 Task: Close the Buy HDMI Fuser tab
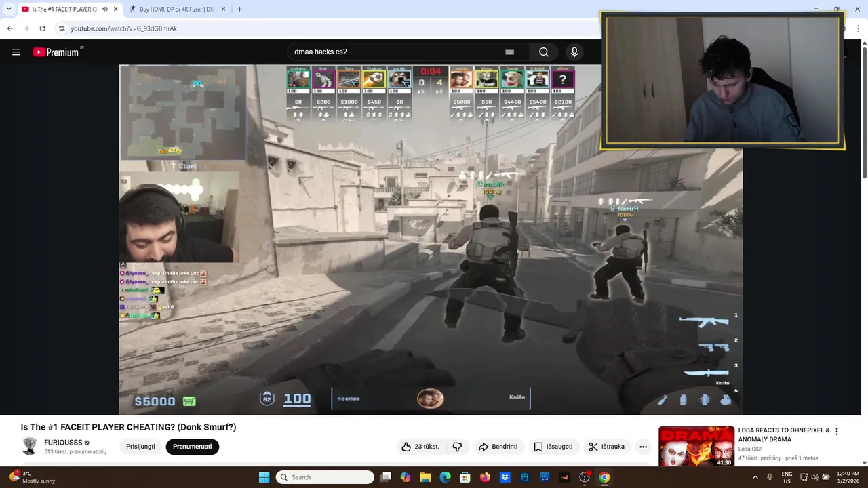224,9
